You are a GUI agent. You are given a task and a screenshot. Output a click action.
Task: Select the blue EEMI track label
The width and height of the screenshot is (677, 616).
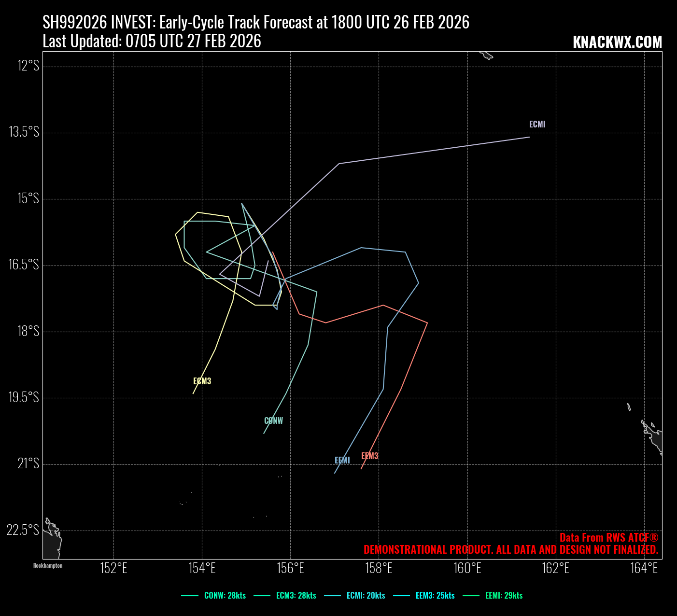coord(342,461)
